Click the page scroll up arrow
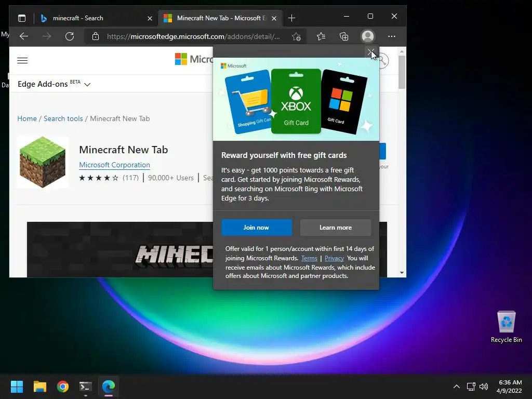 pyautogui.click(x=402, y=51)
